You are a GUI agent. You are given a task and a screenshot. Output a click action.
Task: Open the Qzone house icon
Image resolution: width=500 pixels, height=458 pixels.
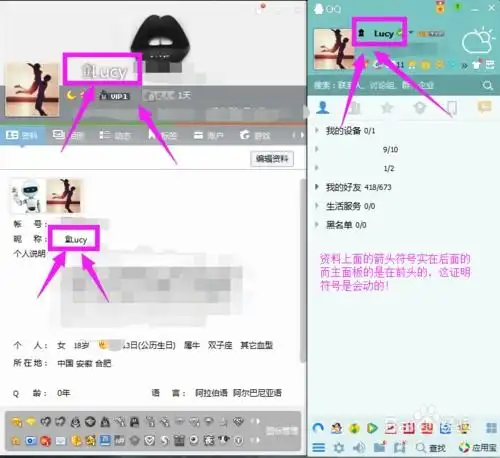[16, 441]
